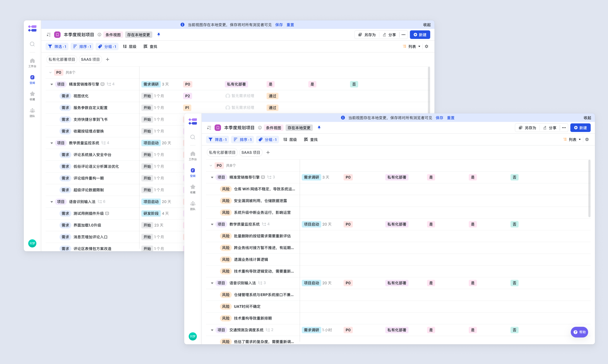Viewport: 608px width, 364px height.
Task: Click 收起 in the front window banner
Action: pos(587,118)
